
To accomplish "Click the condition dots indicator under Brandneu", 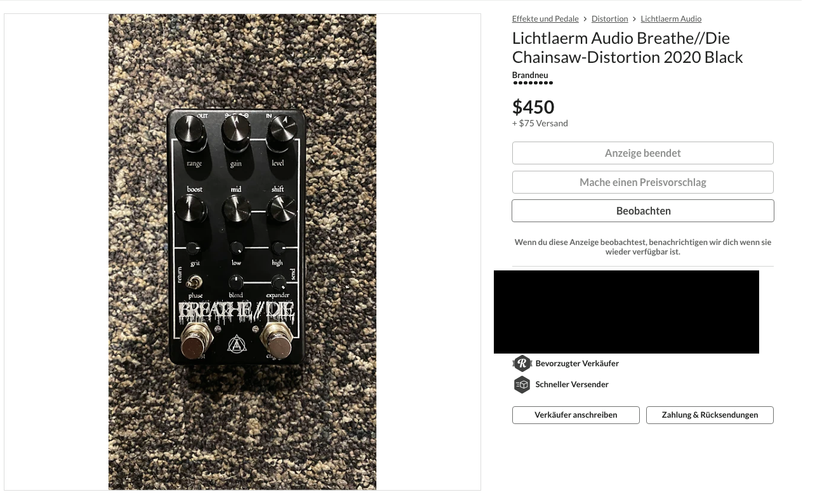I will click(533, 83).
